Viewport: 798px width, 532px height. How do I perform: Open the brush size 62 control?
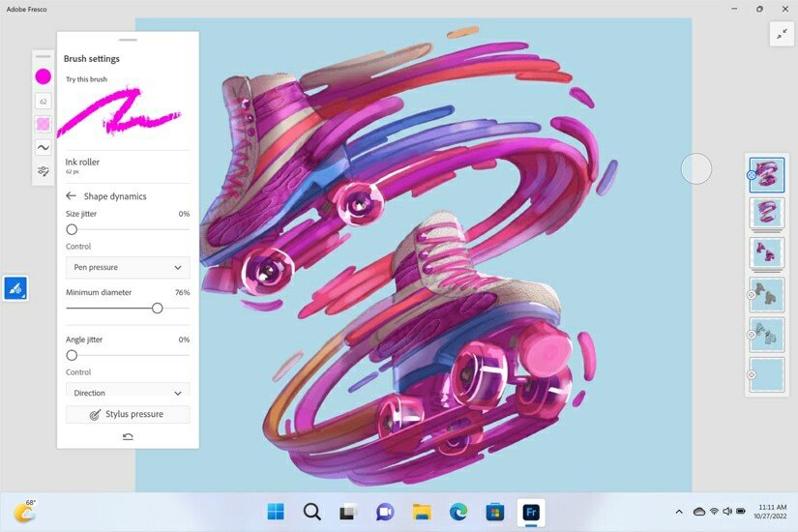[x=44, y=102]
